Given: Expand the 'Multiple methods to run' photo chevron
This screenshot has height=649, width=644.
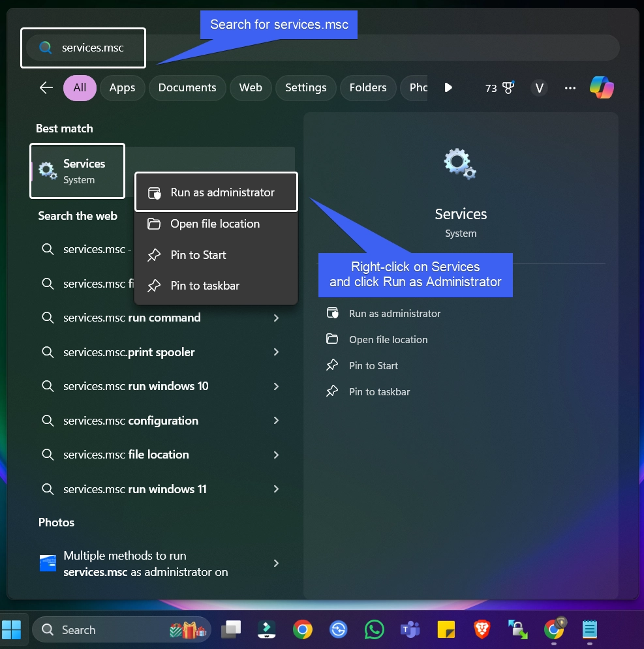Looking at the screenshot, I should click(276, 564).
